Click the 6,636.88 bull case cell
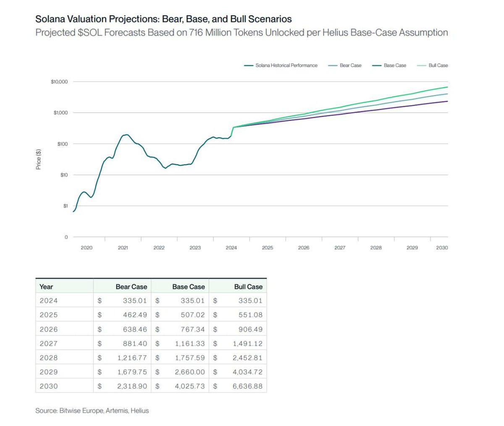Viewport: 504px width, 426px height. pos(247,386)
